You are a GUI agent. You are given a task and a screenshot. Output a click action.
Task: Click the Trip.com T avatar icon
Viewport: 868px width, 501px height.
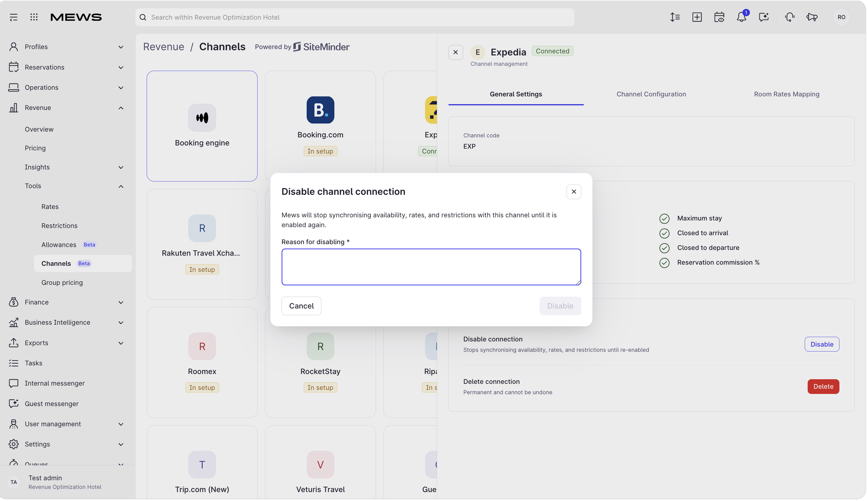click(x=202, y=465)
